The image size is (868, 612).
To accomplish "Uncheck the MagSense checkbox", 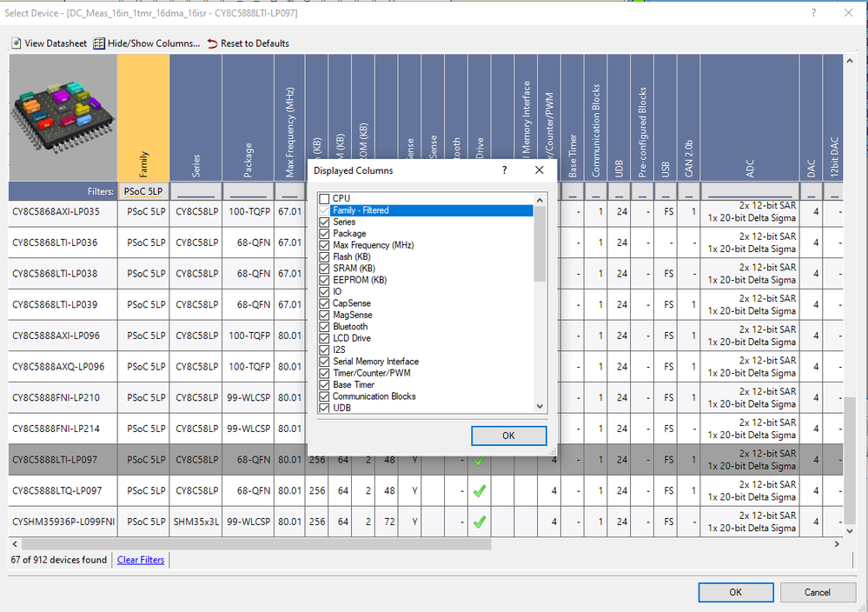I will 324,316.
